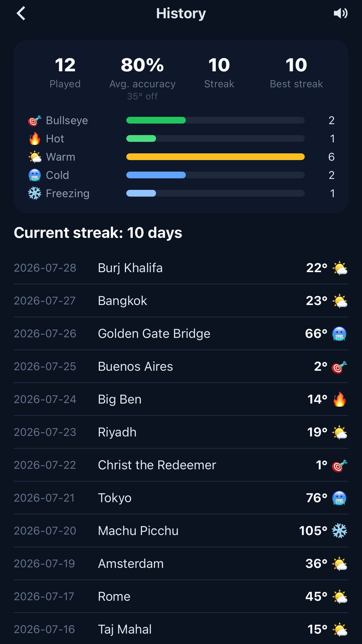Tap the Freezing snowflake icon in stats

click(35, 194)
